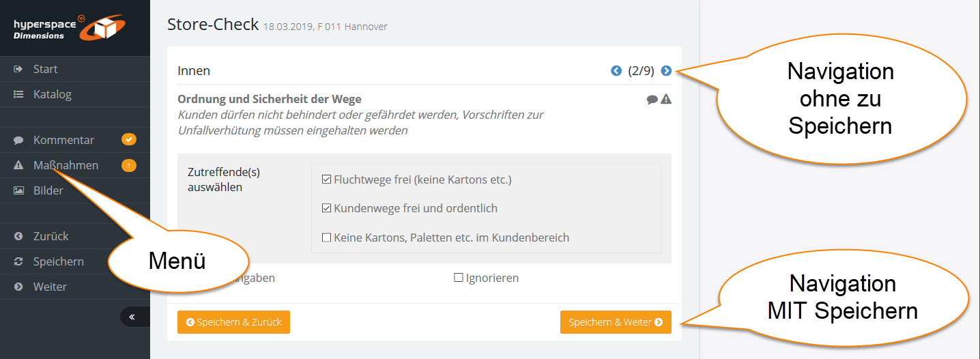Collapse the sidebar with double-chevron button

(132, 317)
